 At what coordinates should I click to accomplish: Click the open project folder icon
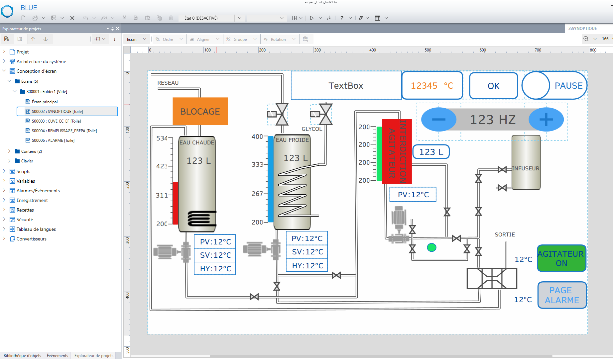[x=35, y=18]
